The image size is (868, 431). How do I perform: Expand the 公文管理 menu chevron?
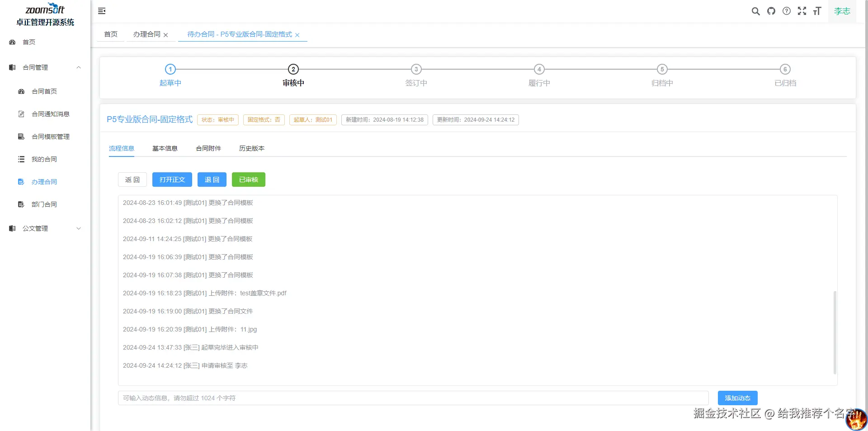[79, 228]
